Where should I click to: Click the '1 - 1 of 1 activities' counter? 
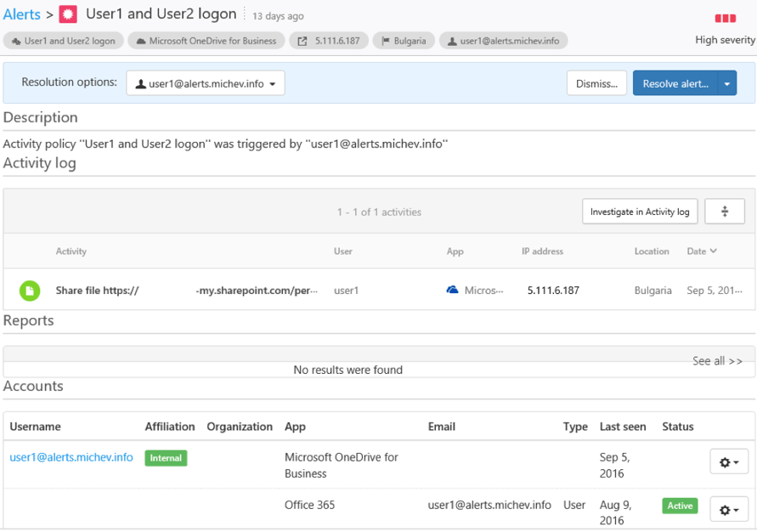click(x=379, y=212)
